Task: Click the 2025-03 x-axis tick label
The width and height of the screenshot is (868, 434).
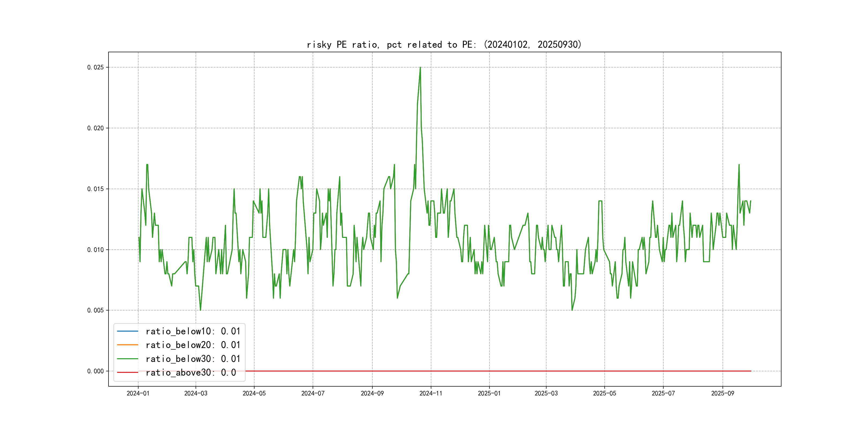Action: point(546,394)
